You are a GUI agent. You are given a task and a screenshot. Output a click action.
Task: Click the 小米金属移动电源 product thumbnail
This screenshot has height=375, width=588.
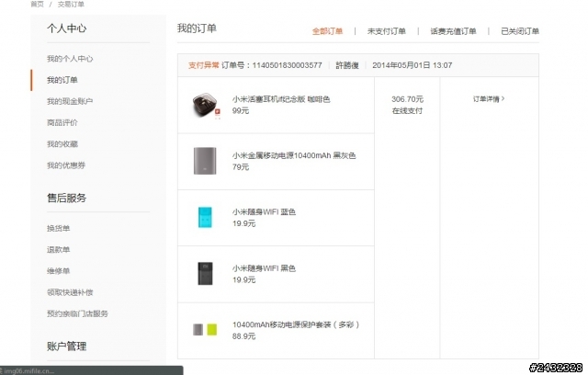(205, 161)
